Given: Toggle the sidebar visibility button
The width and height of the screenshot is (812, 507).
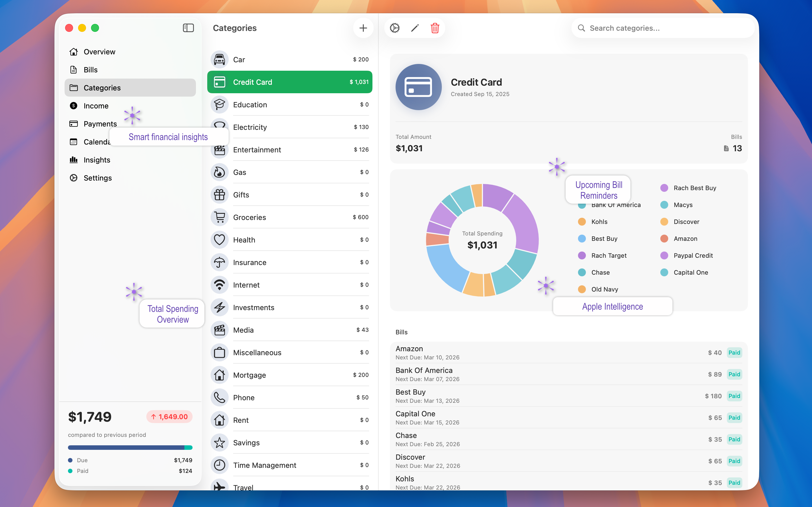Looking at the screenshot, I should (188, 28).
